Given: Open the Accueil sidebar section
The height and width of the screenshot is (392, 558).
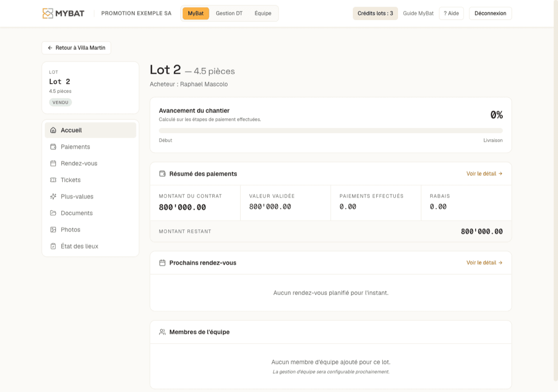Looking at the screenshot, I should coord(90,130).
